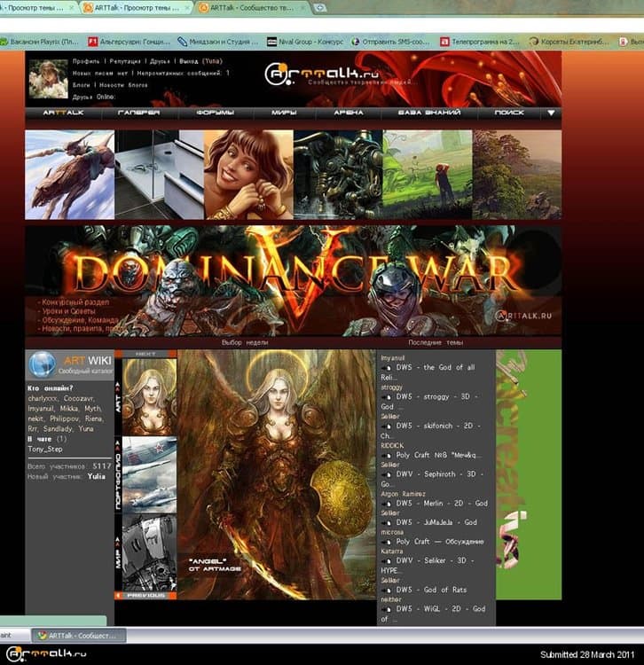
Task: Click the Корсеты Екатеринб bookmark icon
Action: (x=534, y=42)
